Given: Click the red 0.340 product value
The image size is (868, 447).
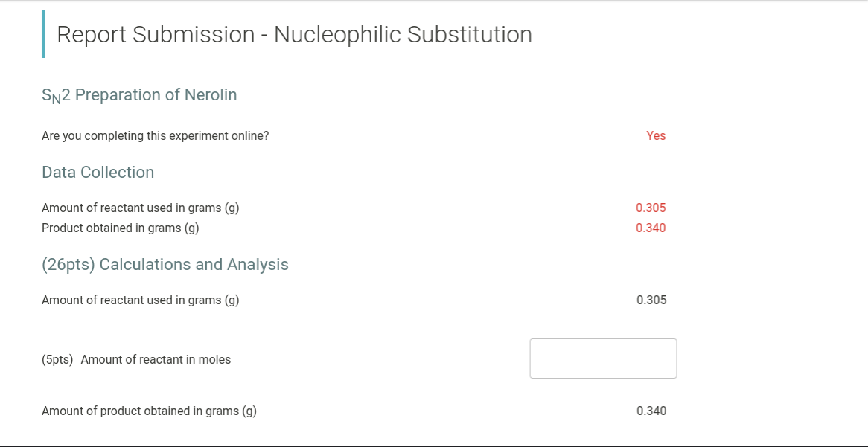Looking at the screenshot, I should tap(651, 228).
